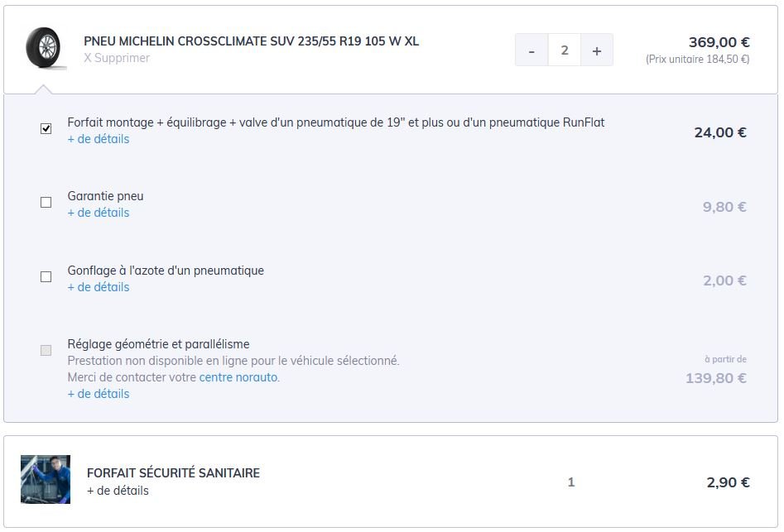Open the Pneu Michelin CrossClimate SUV title

(x=251, y=41)
